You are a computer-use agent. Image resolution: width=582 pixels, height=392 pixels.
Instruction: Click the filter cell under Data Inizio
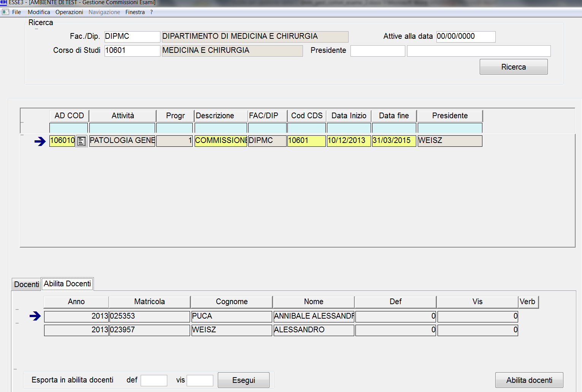[x=349, y=128]
